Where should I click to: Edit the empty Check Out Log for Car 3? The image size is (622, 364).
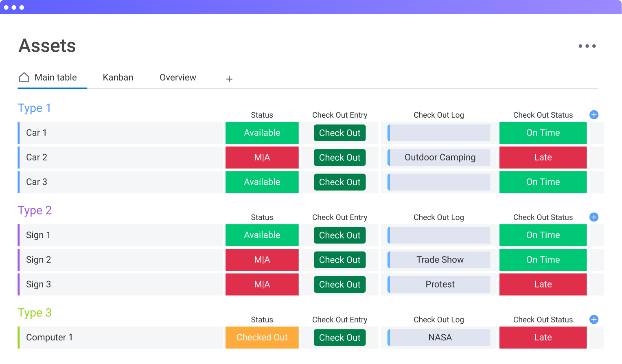440,182
